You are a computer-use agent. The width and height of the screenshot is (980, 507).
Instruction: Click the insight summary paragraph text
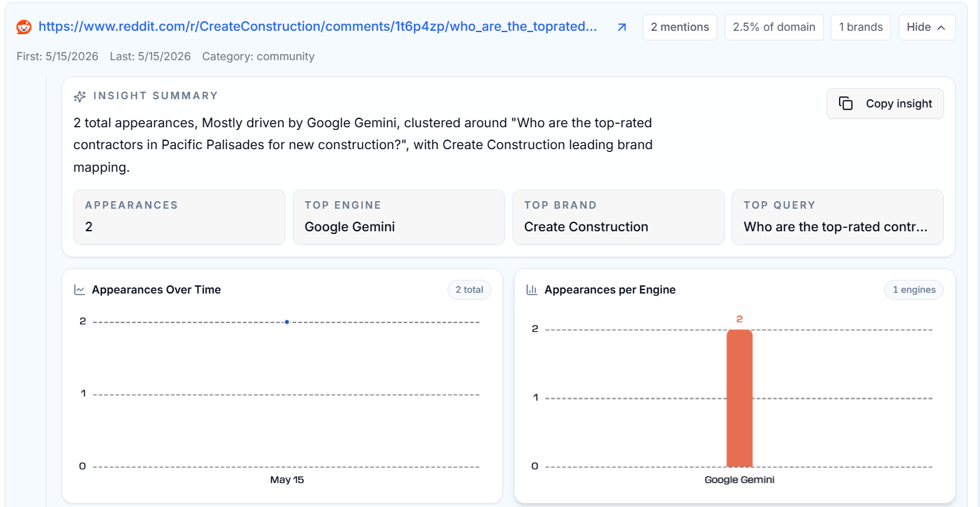(363, 145)
